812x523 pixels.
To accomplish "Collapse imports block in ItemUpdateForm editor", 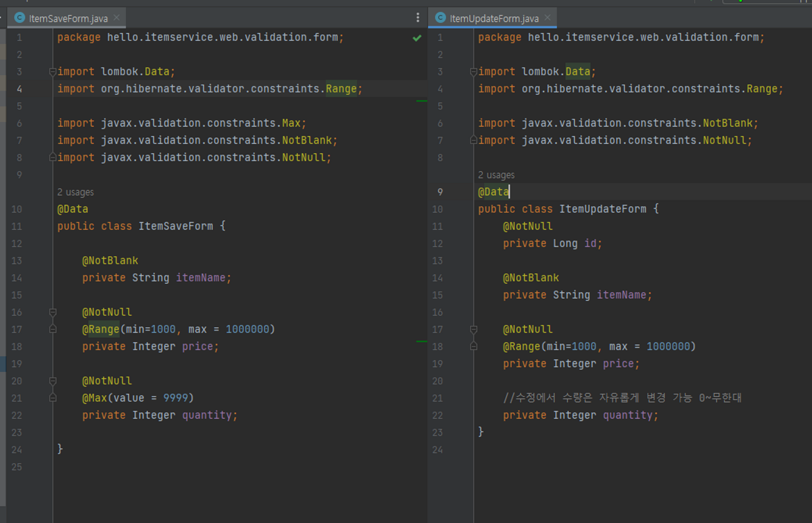I will click(x=473, y=72).
